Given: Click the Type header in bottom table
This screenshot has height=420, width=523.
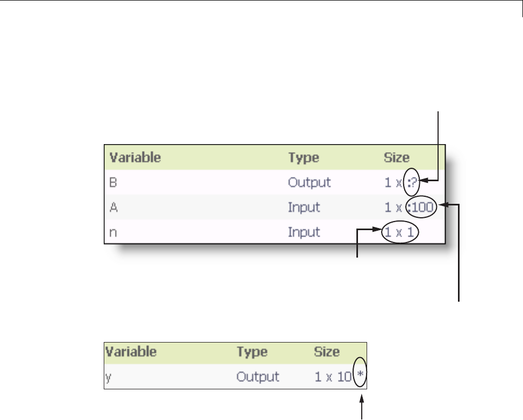Looking at the screenshot, I should point(252,352).
